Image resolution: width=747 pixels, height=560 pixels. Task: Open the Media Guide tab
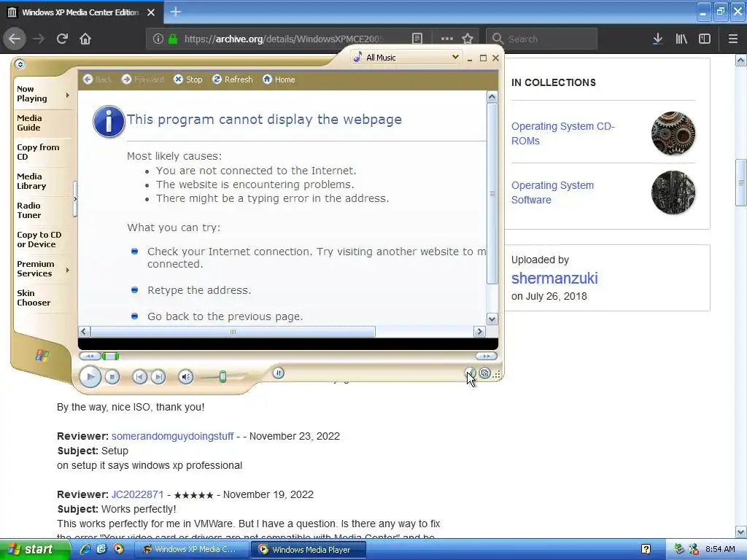click(42, 122)
